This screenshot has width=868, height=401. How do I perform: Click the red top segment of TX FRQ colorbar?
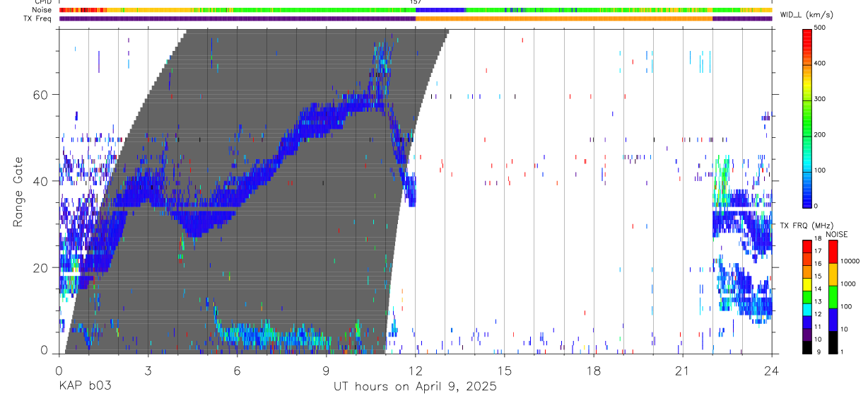[807, 247]
